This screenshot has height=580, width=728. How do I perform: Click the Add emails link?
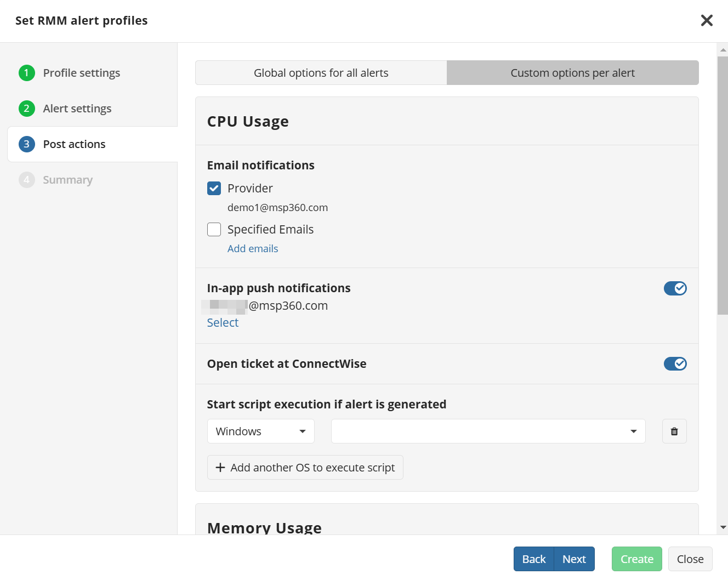(253, 249)
